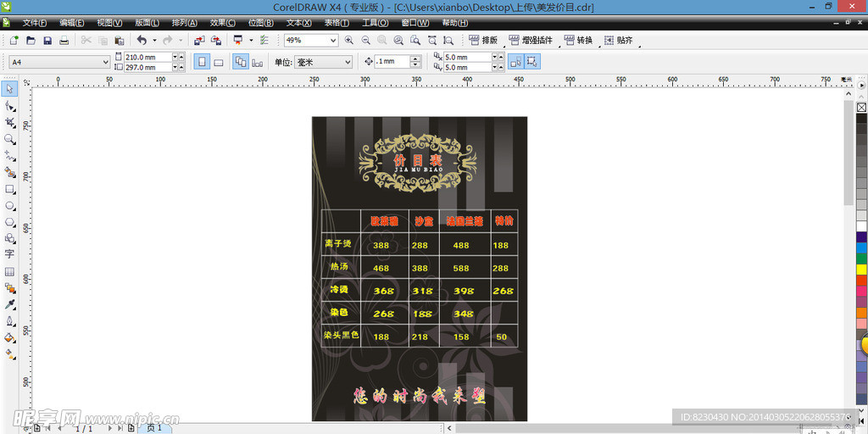
Task: Switch page to portrait orientation
Action: point(202,62)
